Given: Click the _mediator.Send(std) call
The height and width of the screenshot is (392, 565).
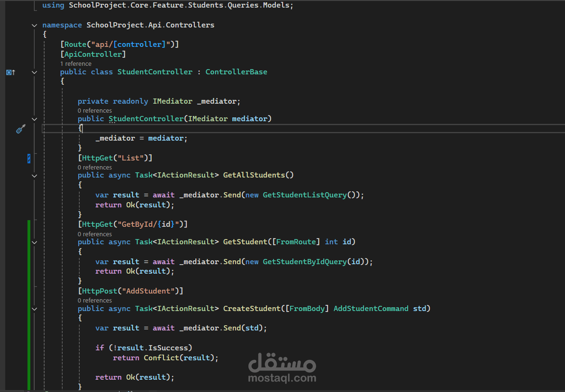Looking at the screenshot, I should pyautogui.click(x=221, y=328).
